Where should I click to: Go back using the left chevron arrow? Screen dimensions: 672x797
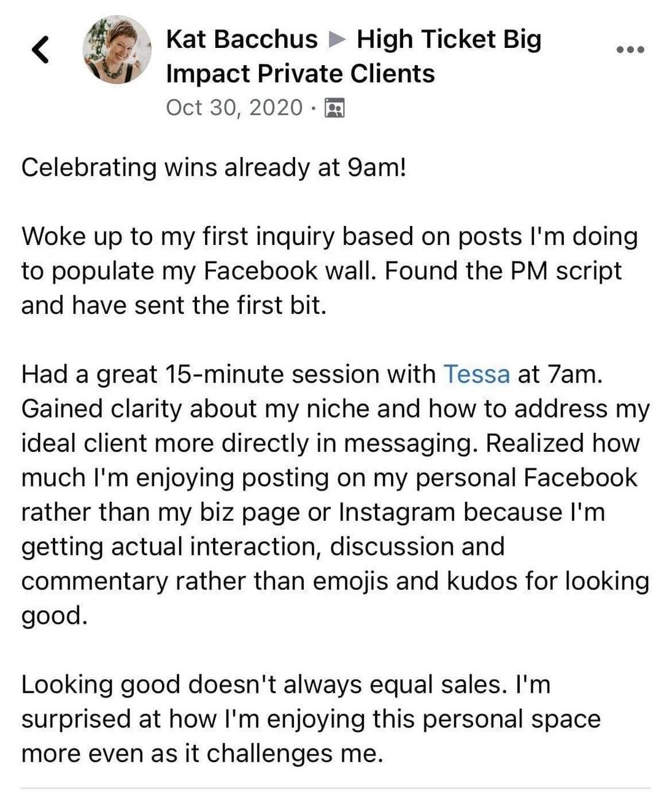pyautogui.click(x=40, y=50)
